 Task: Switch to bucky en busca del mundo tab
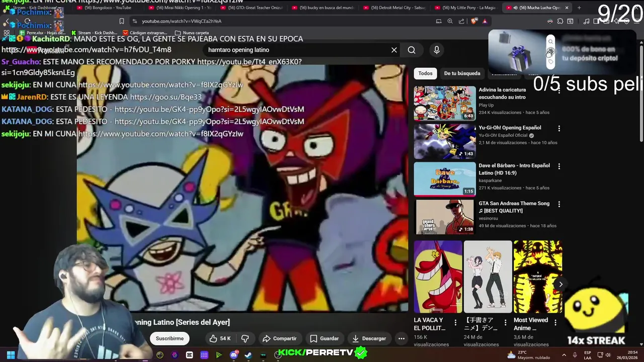click(x=324, y=8)
